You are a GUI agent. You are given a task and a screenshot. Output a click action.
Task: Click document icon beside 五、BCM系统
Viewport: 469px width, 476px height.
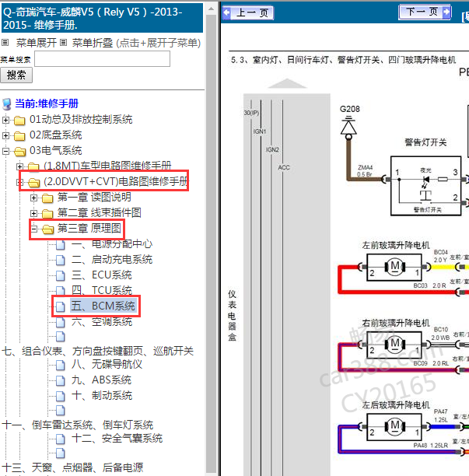[61, 306]
